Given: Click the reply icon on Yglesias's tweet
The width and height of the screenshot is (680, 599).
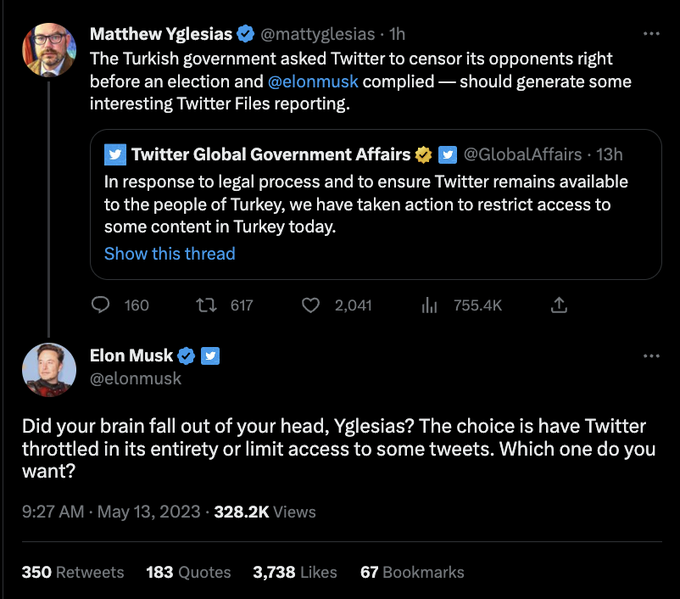Looking at the screenshot, I should pos(100,305).
